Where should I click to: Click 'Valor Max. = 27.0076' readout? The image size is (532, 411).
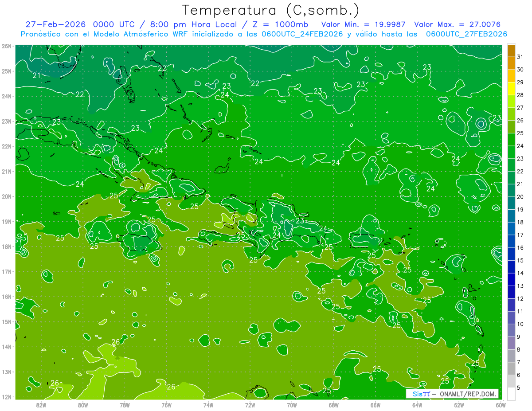[458, 24]
